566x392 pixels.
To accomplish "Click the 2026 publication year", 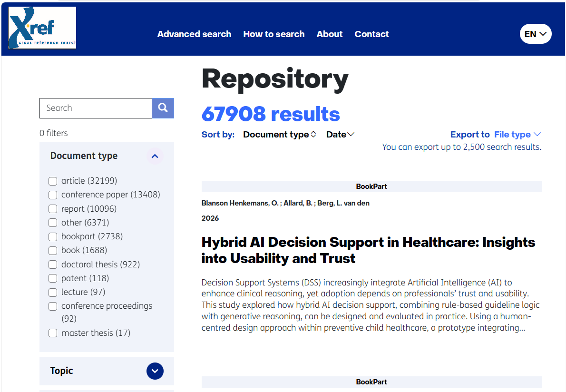I will coord(210,218).
